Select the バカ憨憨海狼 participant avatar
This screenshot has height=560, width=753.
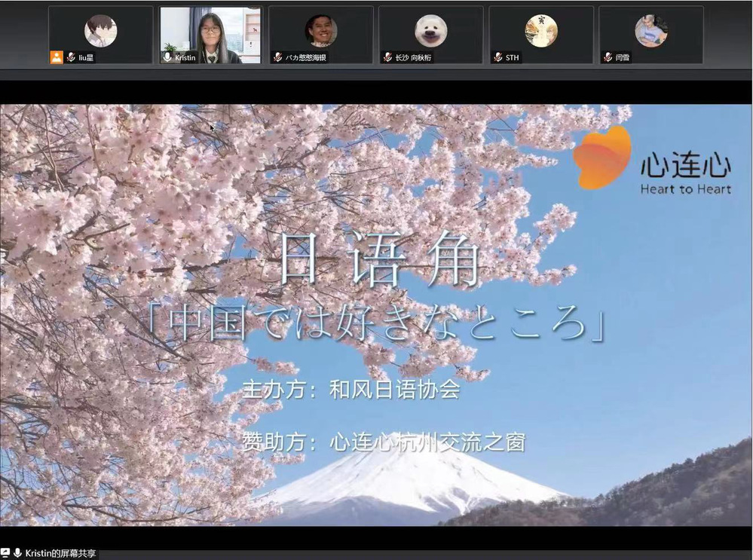[320, 31]
